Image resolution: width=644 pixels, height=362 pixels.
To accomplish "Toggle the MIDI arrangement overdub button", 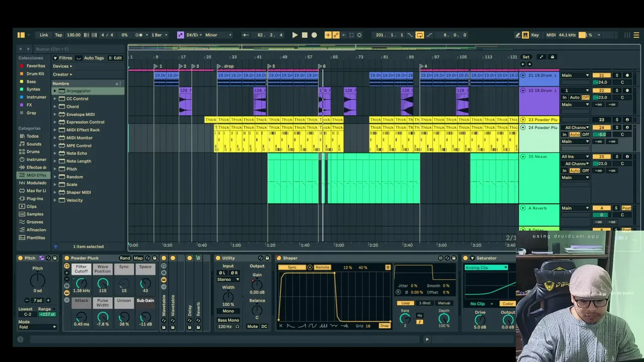I will point(328,35).
